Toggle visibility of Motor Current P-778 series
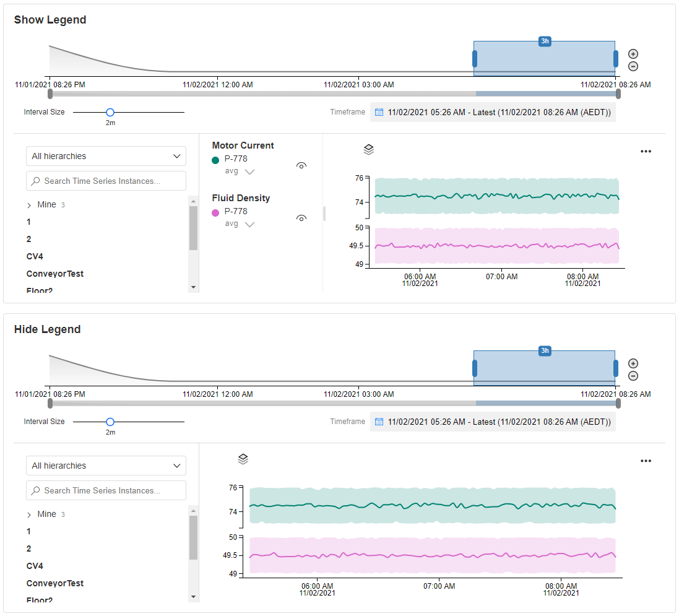 tap(301, 165)
